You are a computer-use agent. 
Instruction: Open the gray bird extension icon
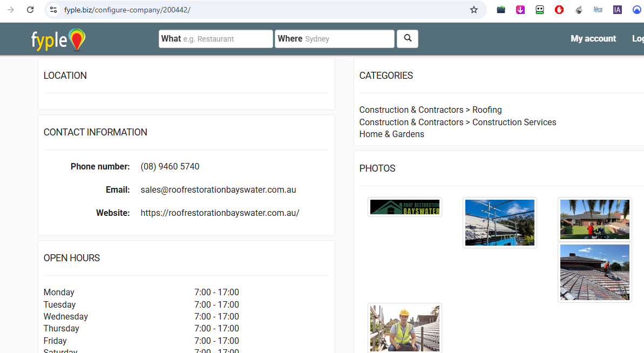tap(579, 10)
